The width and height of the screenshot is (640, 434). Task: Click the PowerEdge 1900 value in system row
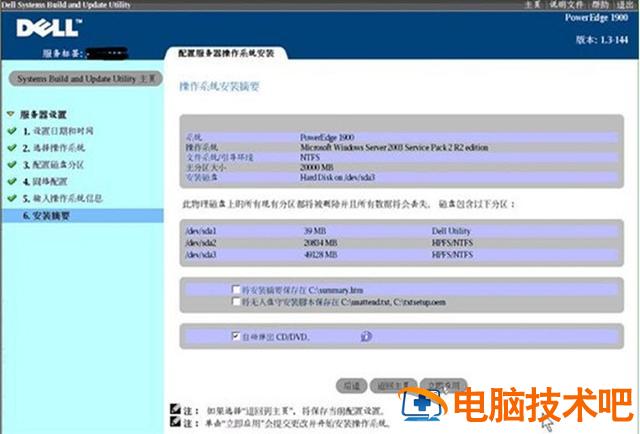(327, 137)
